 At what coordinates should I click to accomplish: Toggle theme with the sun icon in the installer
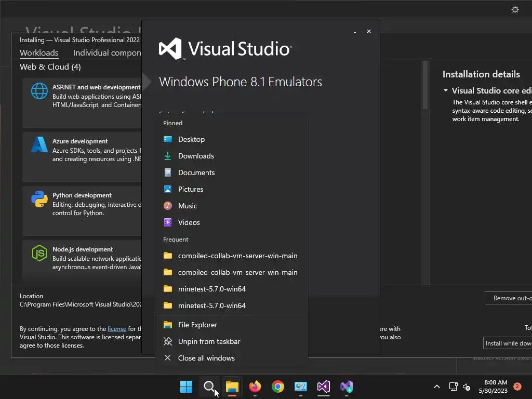515,9
